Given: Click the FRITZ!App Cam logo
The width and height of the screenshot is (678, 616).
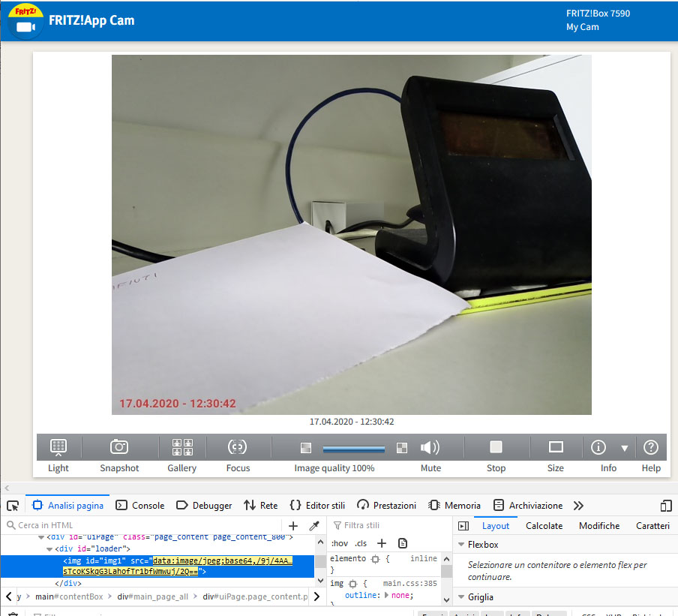Looking at the screenshot, I should [26, 21].
